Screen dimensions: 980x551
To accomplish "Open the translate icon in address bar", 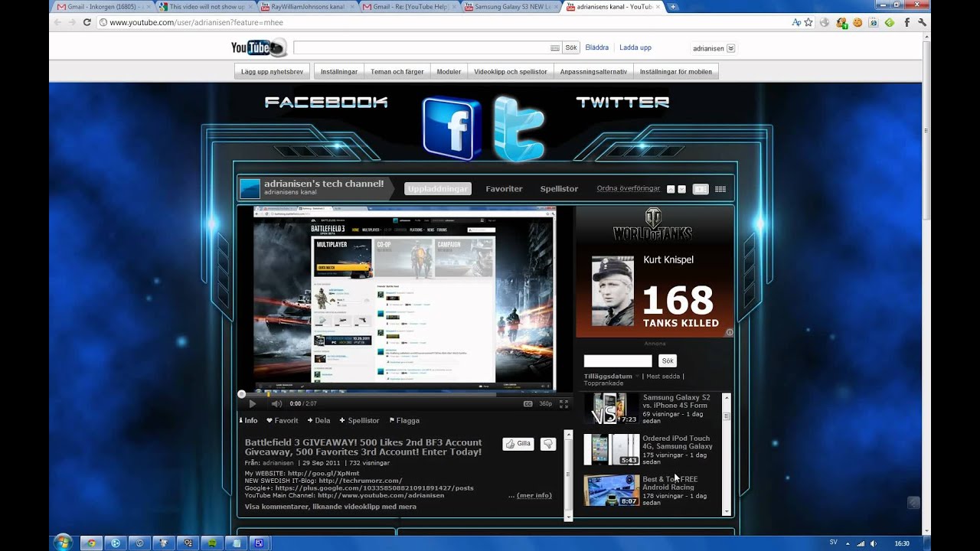I will [x=796, y=22].
